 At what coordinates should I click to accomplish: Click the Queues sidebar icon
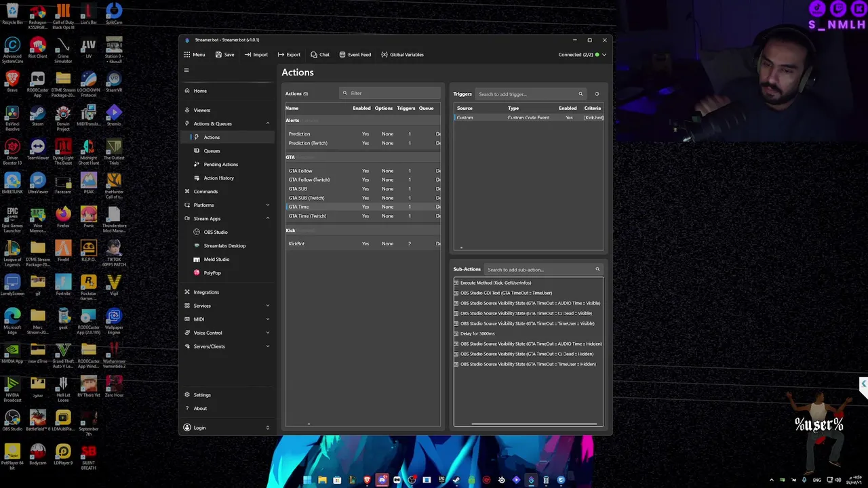(197, 150)
